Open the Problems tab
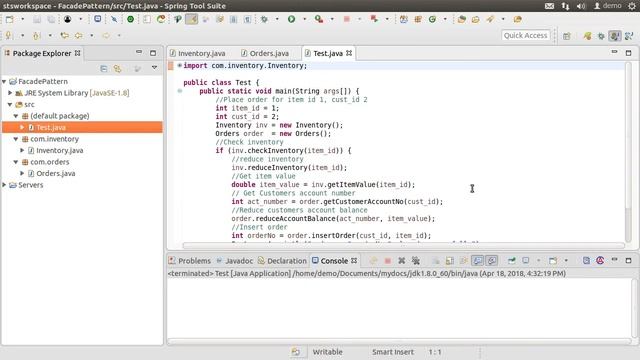 [190, 261]
